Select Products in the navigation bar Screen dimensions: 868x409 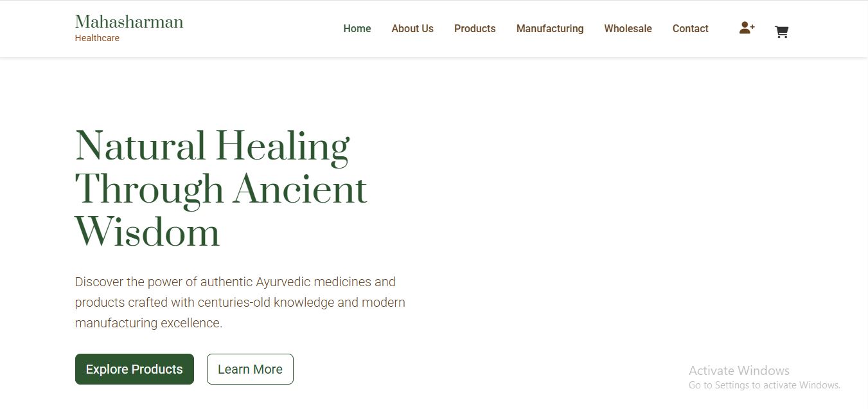pos(475,29)
